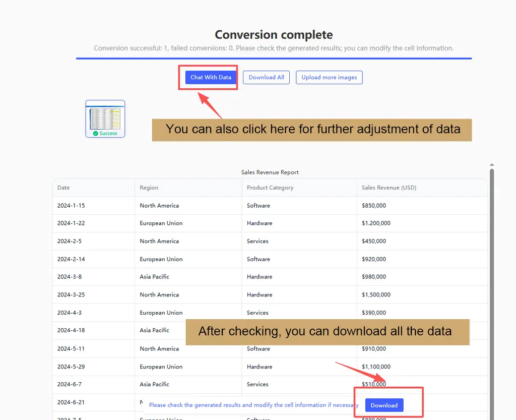Edit the $1,200,000 revenue cell
516x420 pixels.
[376, 223]
